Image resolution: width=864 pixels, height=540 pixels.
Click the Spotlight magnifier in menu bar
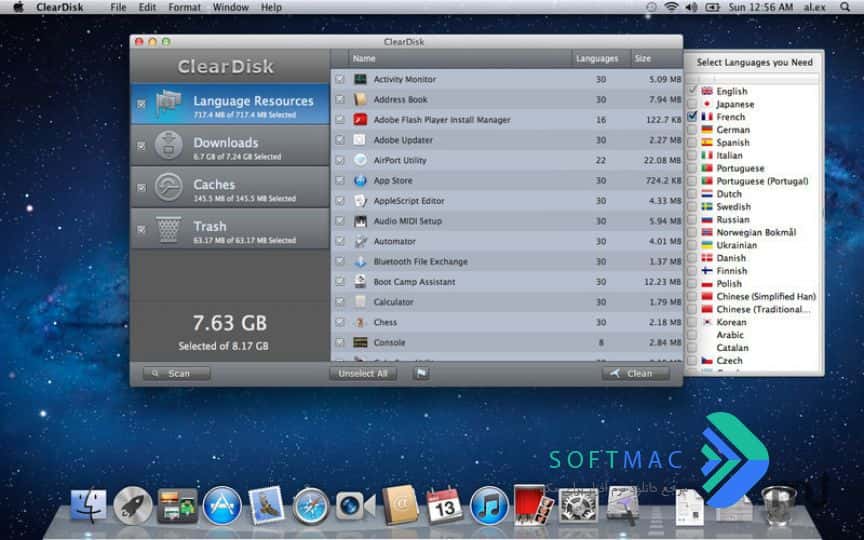pyautogui.click(x=845, y=7)
